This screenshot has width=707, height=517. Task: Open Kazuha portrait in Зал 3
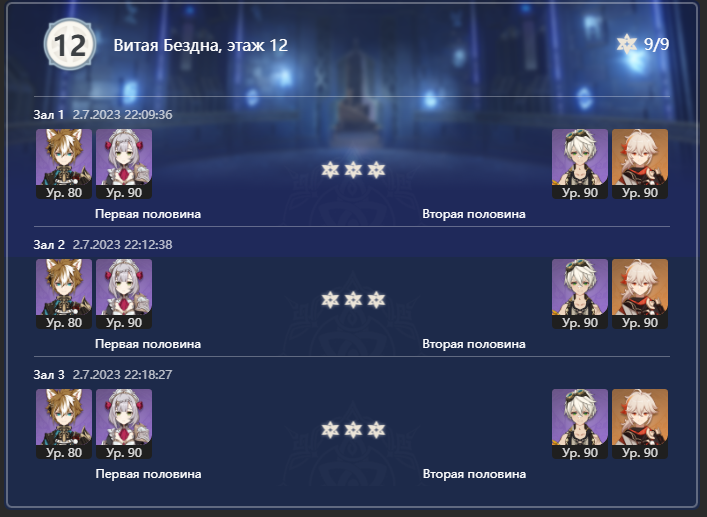pos(640,424)
